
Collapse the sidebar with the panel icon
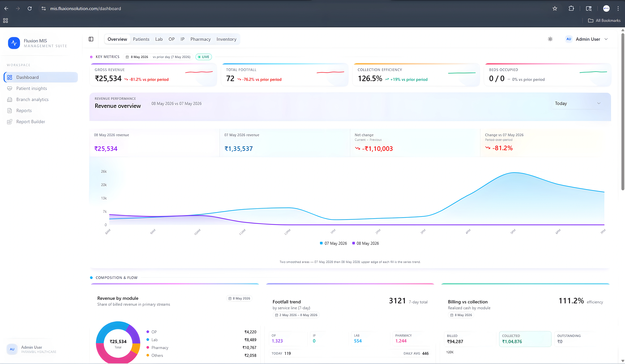pyautogui.click(x=91, y=39)
